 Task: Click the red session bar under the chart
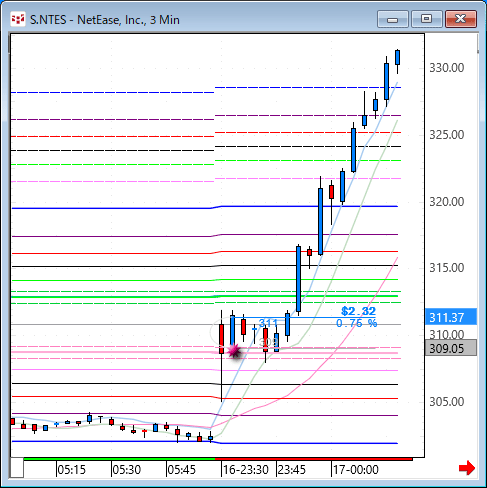[314, 459]
